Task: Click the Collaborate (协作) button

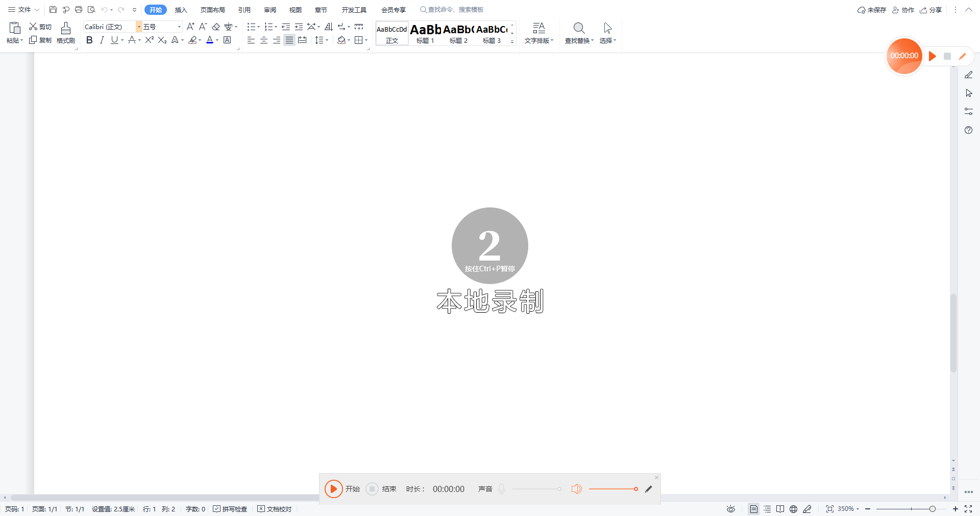Action: [x=903, y=10]
